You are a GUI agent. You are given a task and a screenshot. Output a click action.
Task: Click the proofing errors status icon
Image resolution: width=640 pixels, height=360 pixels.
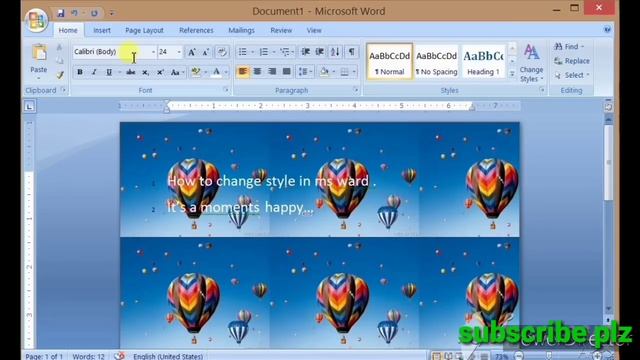[119, 356]
